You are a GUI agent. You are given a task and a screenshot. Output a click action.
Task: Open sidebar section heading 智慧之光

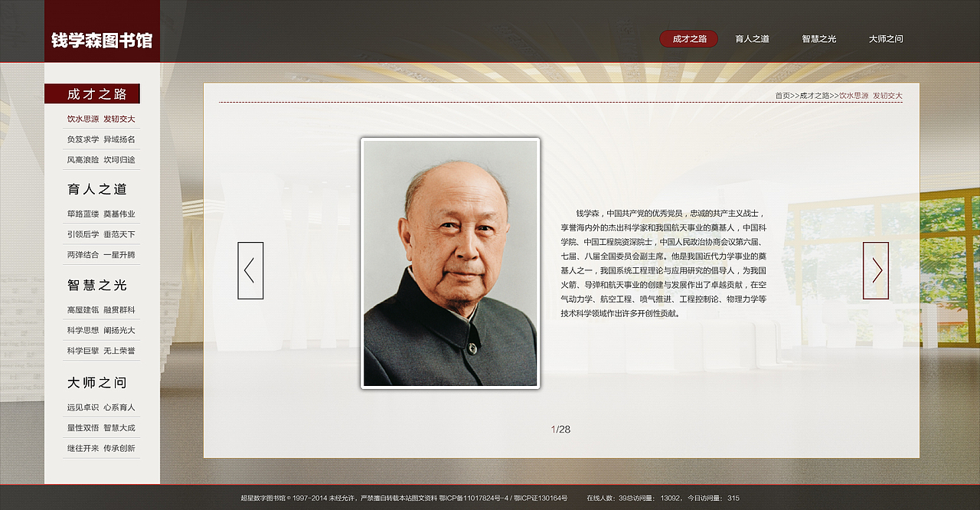pos(97,285)
